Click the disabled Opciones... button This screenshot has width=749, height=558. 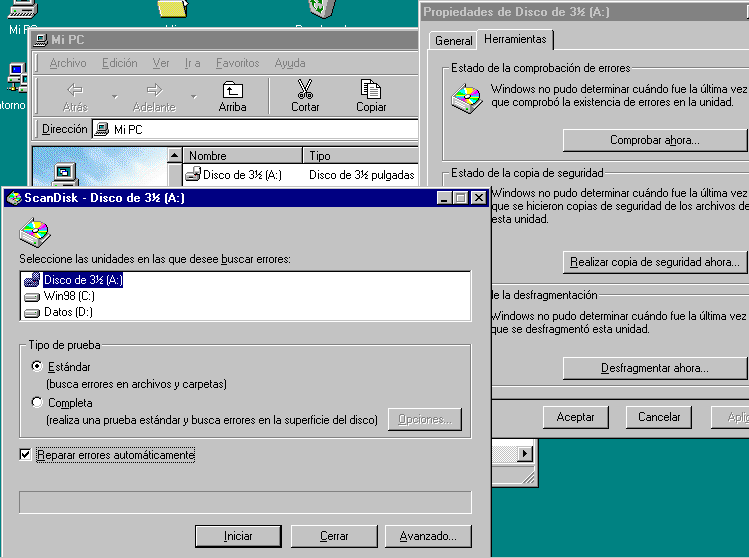(x=425, y=419)
